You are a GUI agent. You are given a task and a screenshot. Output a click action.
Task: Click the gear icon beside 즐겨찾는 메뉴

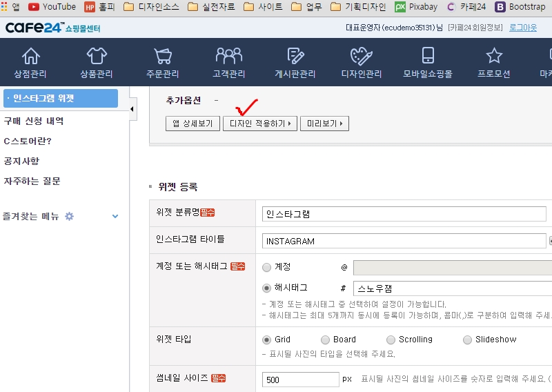coord(69,216)
